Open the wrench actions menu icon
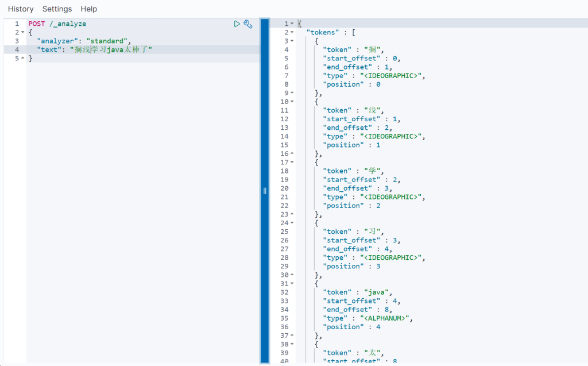This screenshot has width=588, height=366. coord(248,24)
